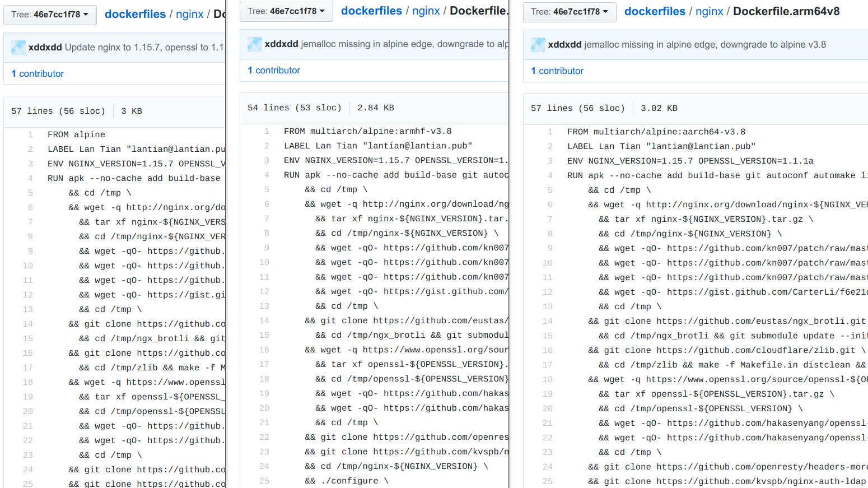This screenshot has width=868, height=488.
Task: Click xddxdd author name in left panel
Action: [45, 48]
